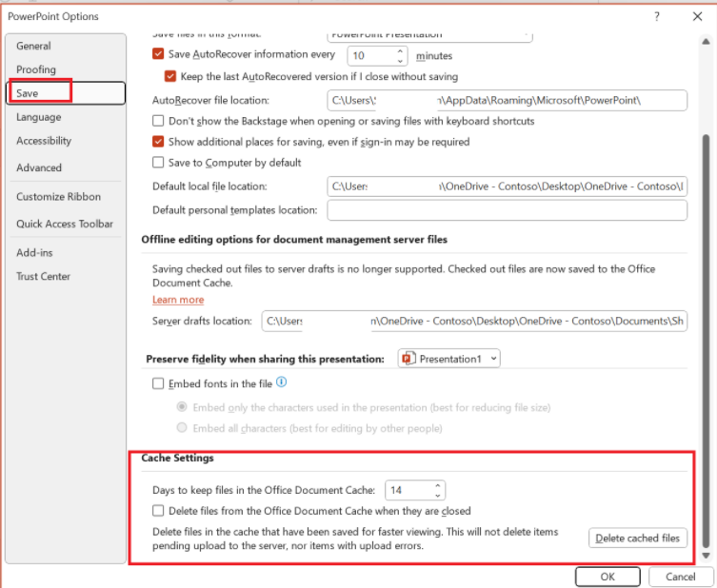The height and width of the screenshot is (588, 717).
Task: Click the Learn more link
Action: coord(178,300)
